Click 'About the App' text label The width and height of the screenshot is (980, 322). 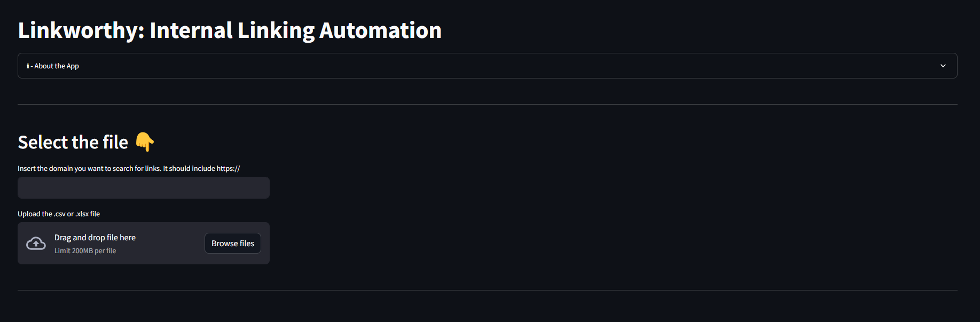click(x=56, y=66)
